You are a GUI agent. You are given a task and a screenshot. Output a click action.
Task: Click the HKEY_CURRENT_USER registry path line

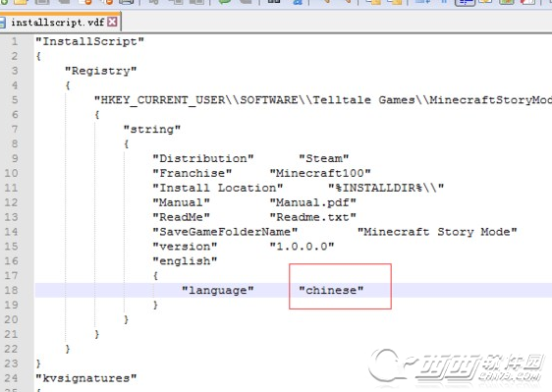323,99
